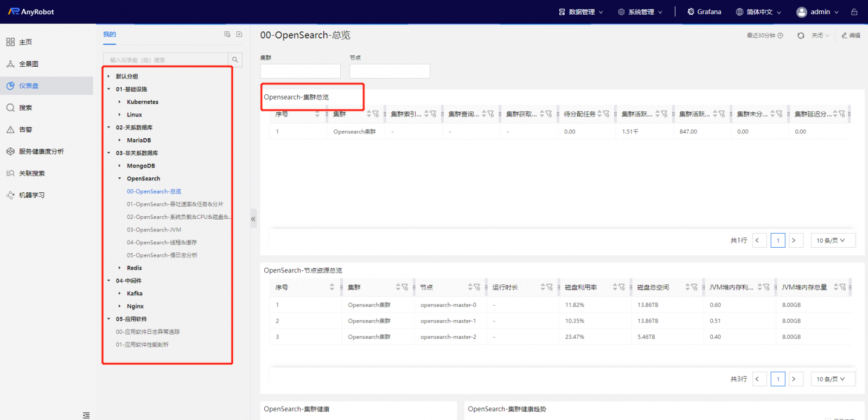Image resolution: width=868 pixels, height=420 pixels.
Task: Open the 最近30分钟 time range picker
Action: [x=765, y=35]
